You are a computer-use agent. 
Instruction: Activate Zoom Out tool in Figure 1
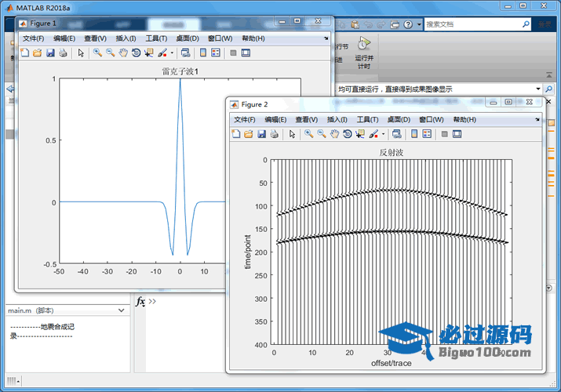click(110, 53)
